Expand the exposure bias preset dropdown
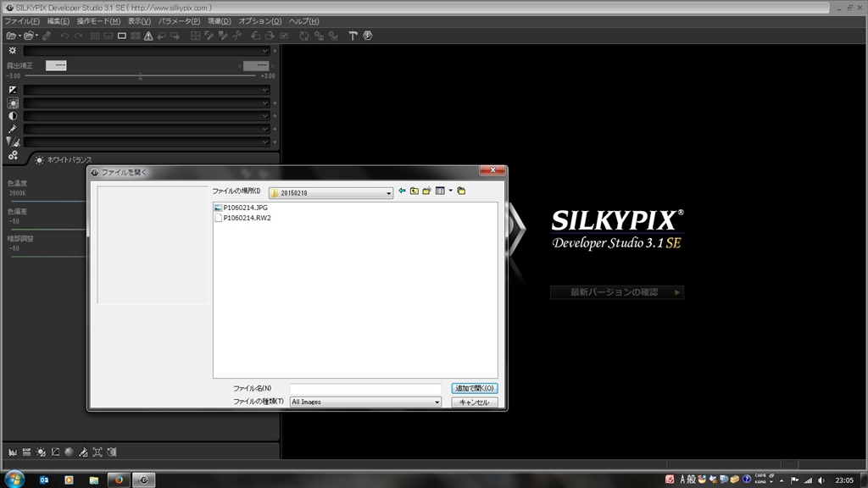868x488 pixels. [264, 90]
